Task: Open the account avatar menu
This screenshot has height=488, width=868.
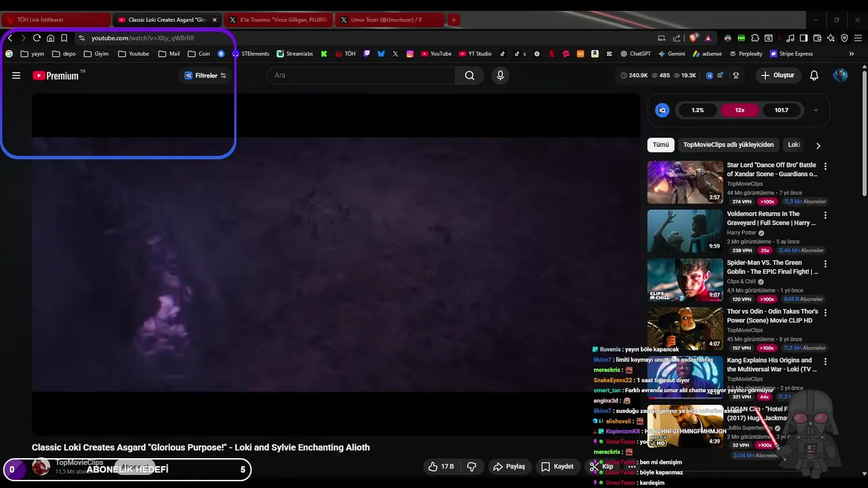Action: click(840, 75)
